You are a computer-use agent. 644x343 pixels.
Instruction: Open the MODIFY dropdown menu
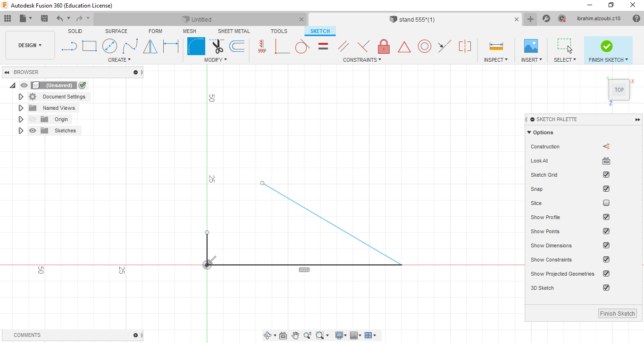[216, 60]
